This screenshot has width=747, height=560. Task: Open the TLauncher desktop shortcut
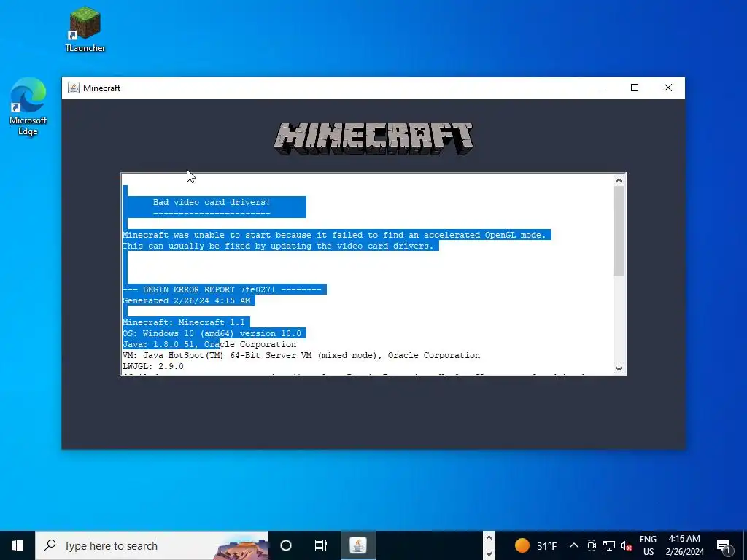click(x=85, y=29)
